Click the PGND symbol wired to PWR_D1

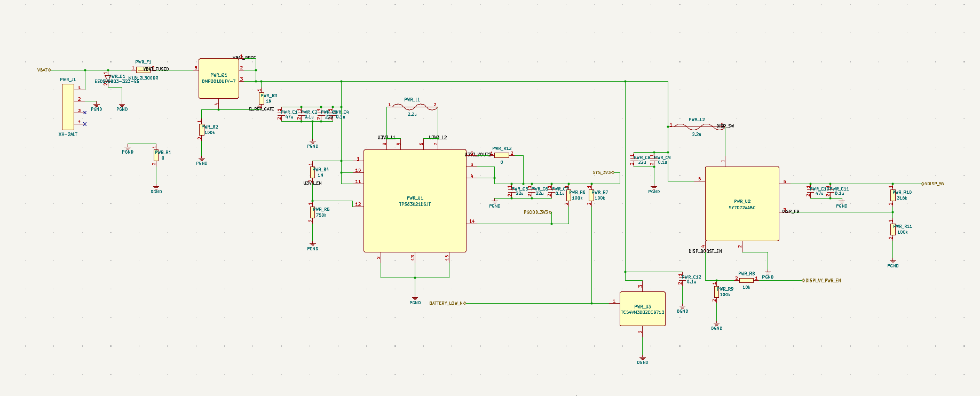coord(122,107)
